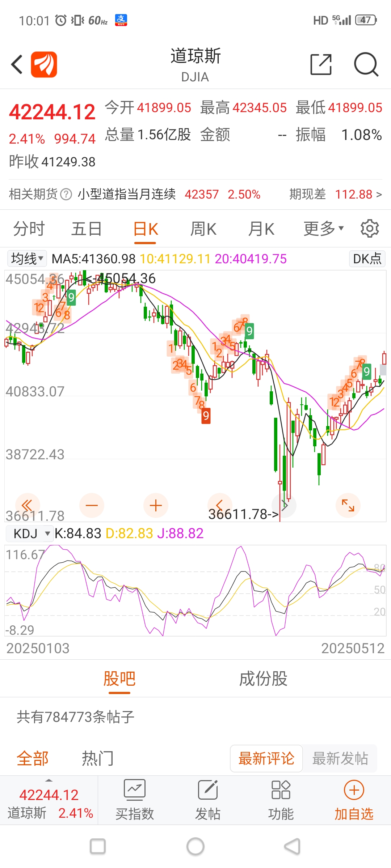Screen dimensions: 391x868
Task: Expand the 更多 period dropdown
Action: click(323, 229)
